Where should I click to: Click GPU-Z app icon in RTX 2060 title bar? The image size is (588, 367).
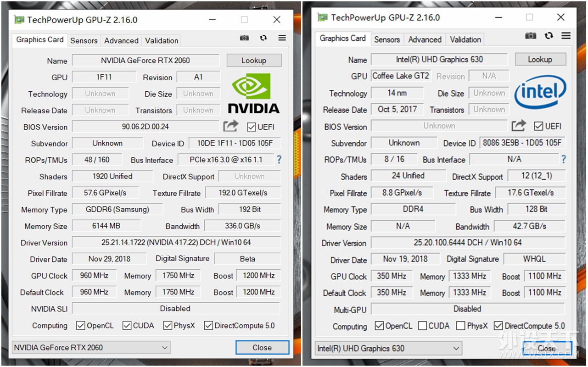(19, 20)
